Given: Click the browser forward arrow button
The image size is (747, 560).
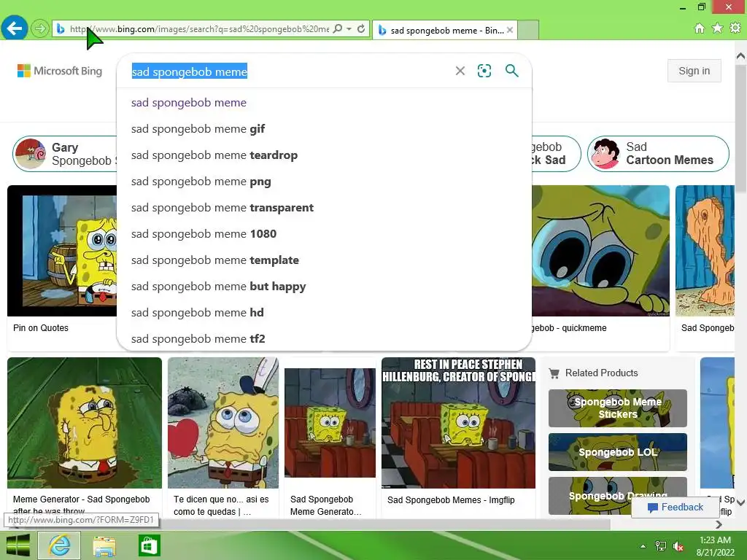Looking at the screenshot, I should 40,28.
